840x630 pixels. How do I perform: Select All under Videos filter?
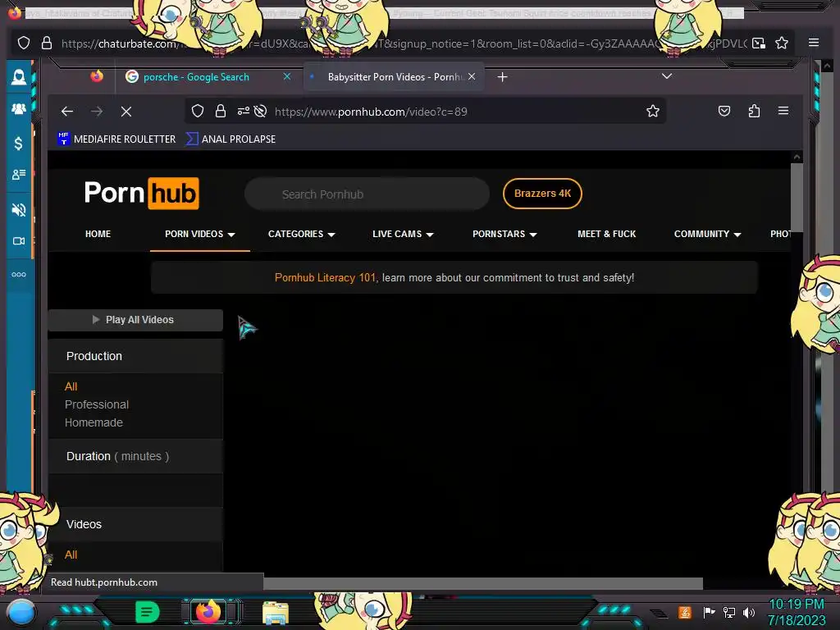click(71, 555)
